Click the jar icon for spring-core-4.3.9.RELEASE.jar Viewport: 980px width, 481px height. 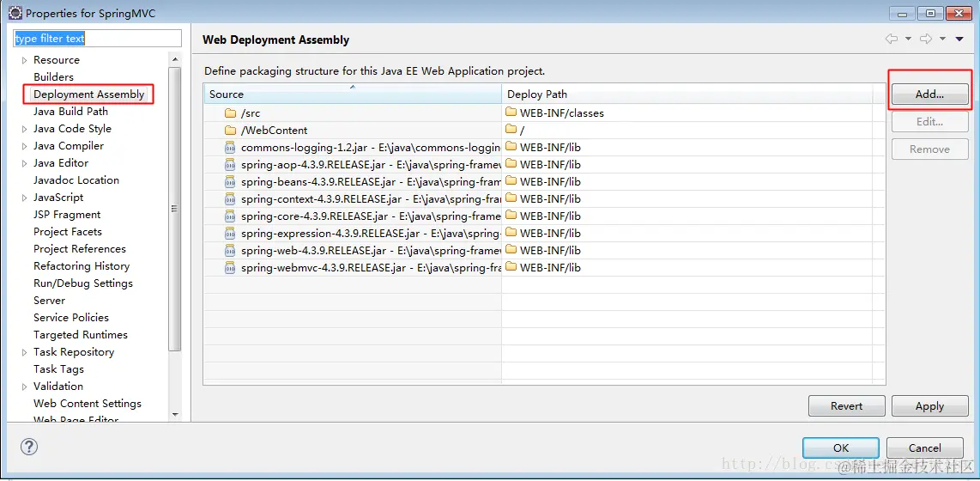tap(230, 216)
